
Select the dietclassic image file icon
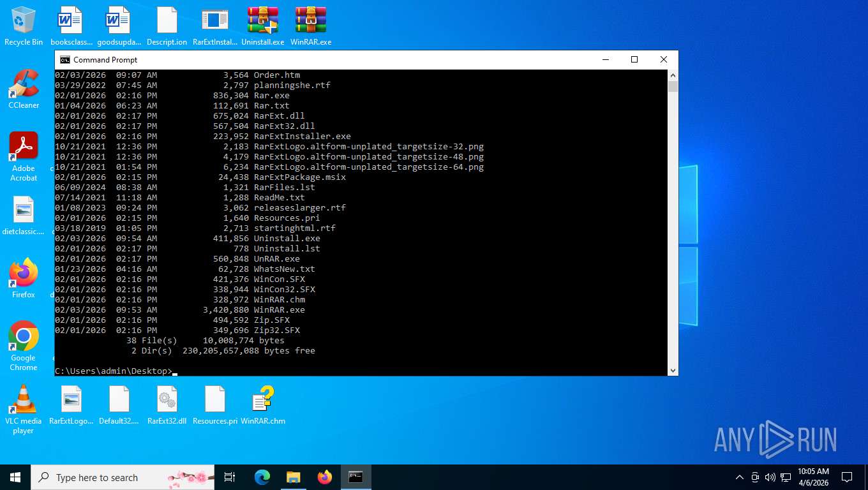pos(24,216)
